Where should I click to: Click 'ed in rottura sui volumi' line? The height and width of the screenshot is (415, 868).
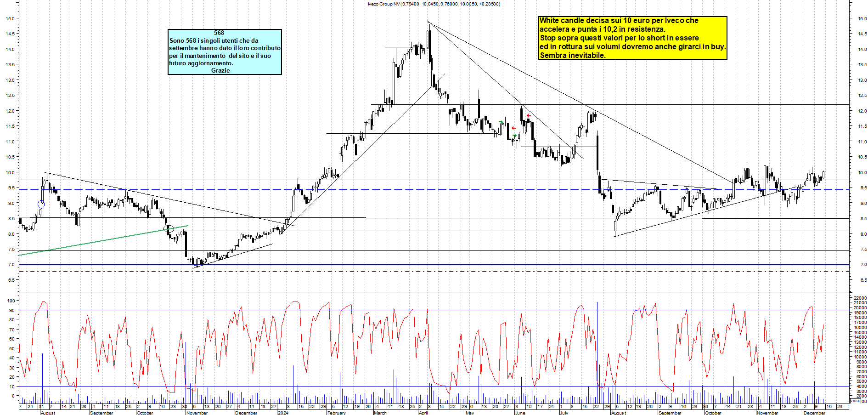632,46
